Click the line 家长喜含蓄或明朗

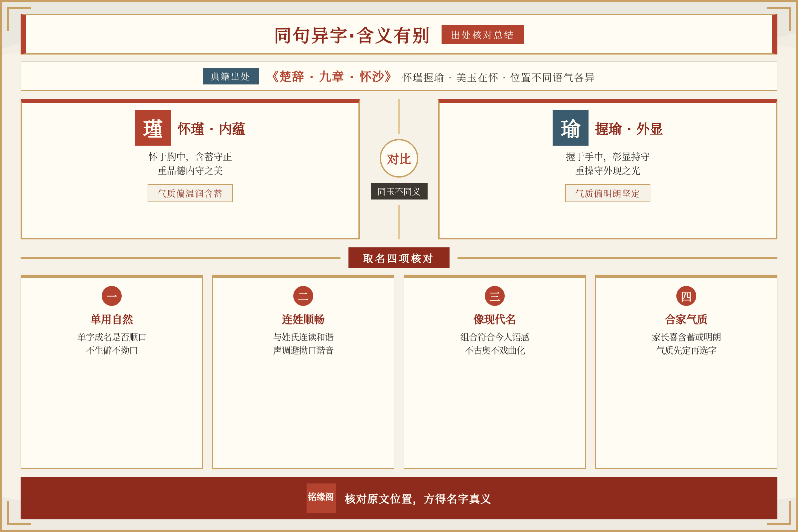pyautogui.click(x=686, y=337)
